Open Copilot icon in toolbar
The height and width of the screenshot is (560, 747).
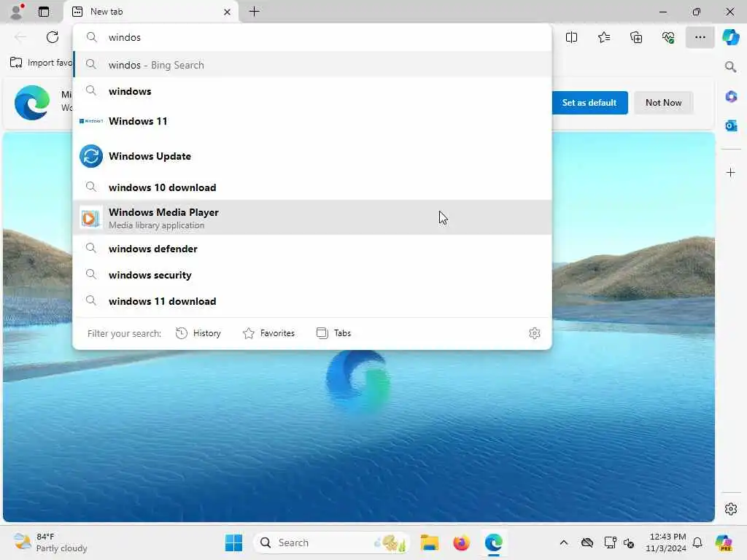click(730, 37)
